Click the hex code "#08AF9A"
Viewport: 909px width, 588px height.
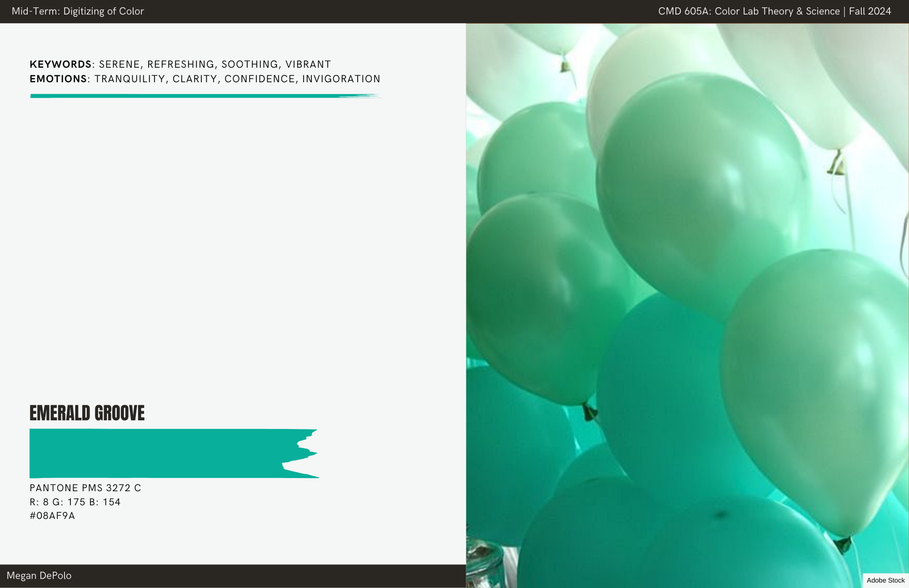click(52, 516)
